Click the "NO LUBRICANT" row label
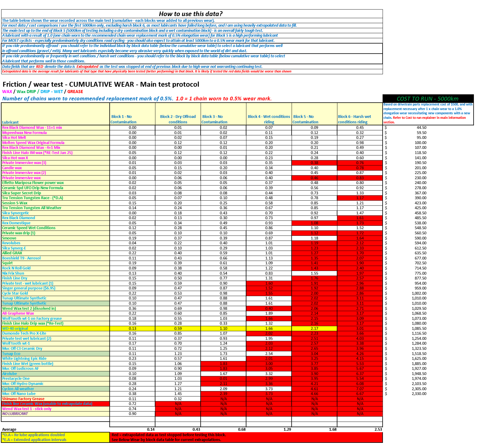This screenshot has height=448, width=483. (x=15, y=414)
